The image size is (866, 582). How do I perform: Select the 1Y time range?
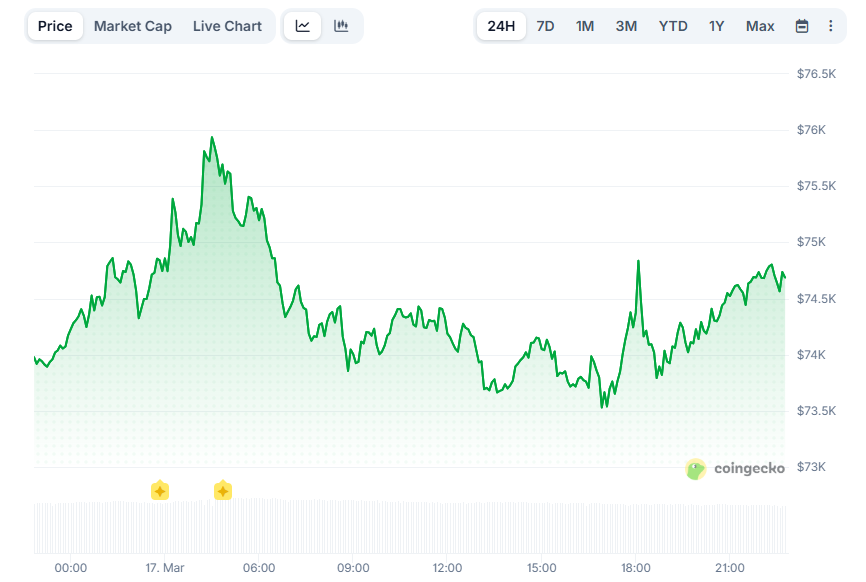716,26
